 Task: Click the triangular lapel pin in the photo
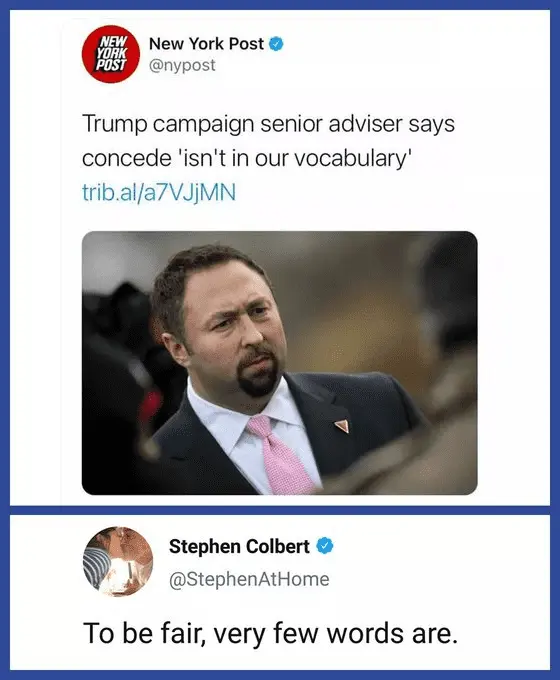click(x=342, y=426)
